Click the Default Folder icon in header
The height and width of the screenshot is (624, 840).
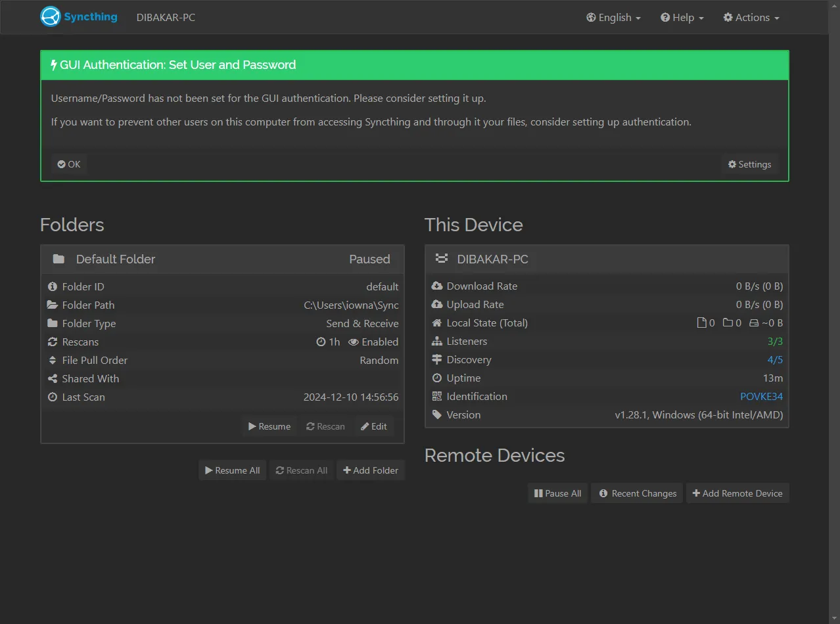[58, 259]
